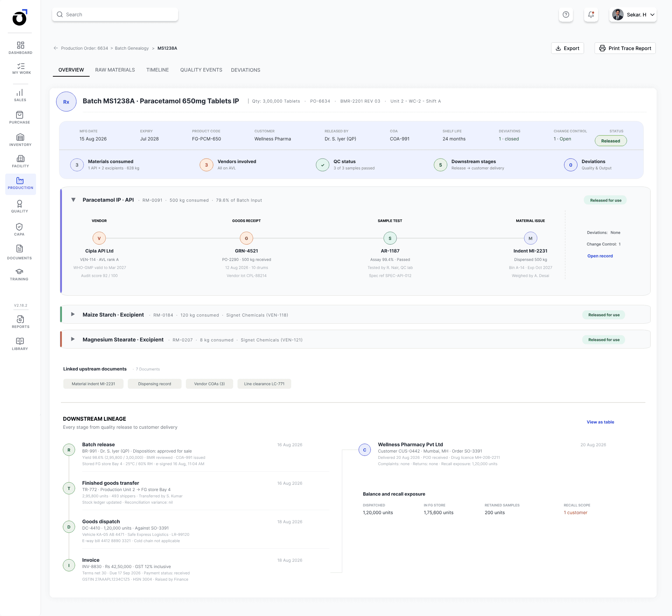Viewport: 672px width, 616px height.
Task: Click the help question mark icon
Action: (x=566, y=15)
